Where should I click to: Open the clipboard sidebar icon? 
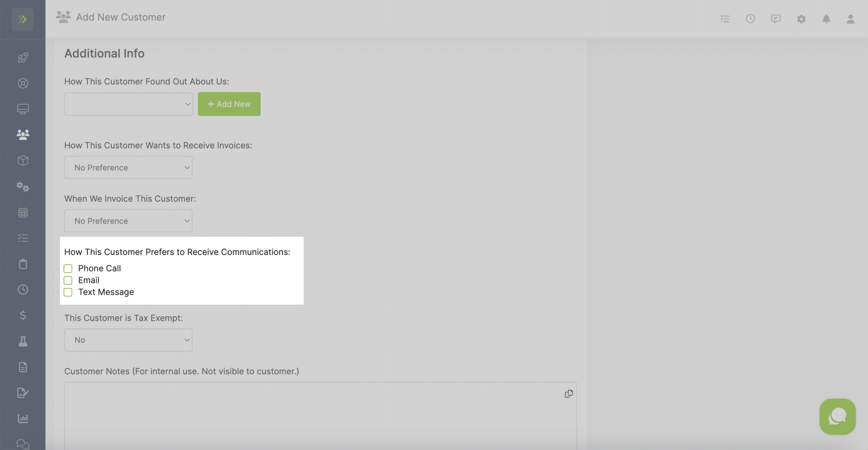click(23, 264)
